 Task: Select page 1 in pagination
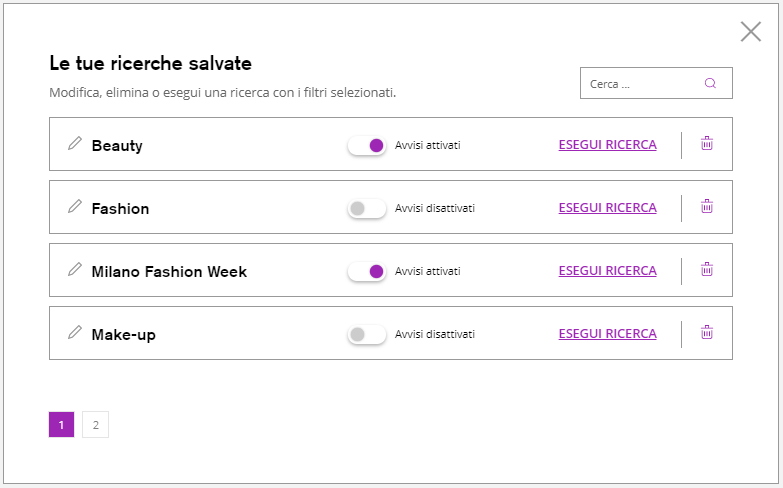[61, 425]
